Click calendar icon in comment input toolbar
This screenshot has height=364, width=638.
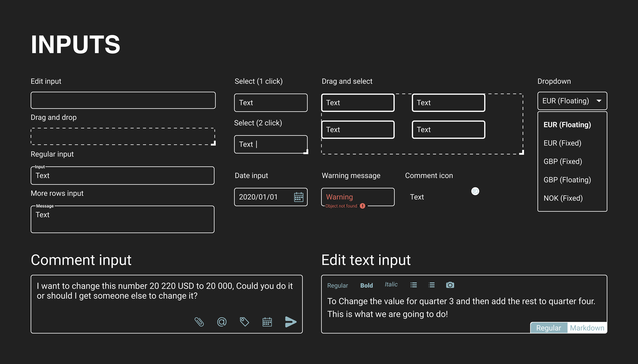267,322
